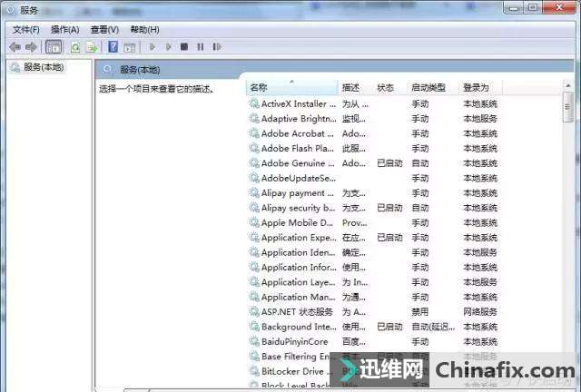This screenshot has width=581, height=392.
Task: Select the Application Information service icon
Action: pyautogui.click(x=254, y=267)
